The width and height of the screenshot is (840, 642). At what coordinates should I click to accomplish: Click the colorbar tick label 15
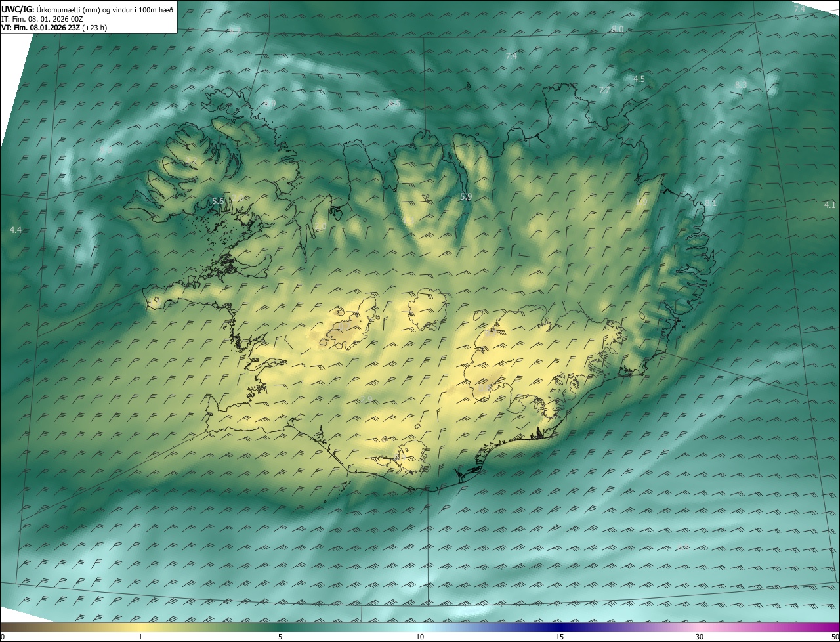click(x=560, y=637)
